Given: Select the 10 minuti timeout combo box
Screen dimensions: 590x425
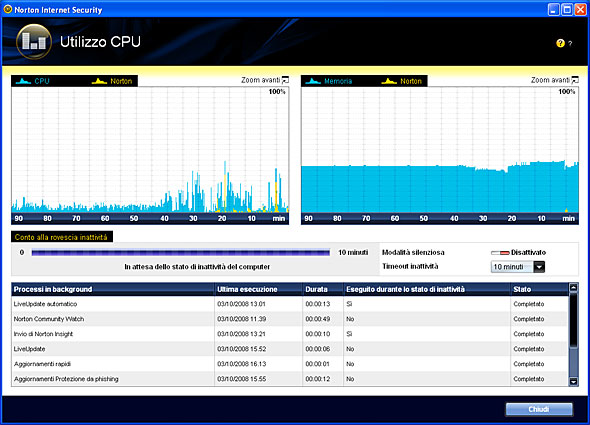Looking at the screenshot, I should 518,267.
